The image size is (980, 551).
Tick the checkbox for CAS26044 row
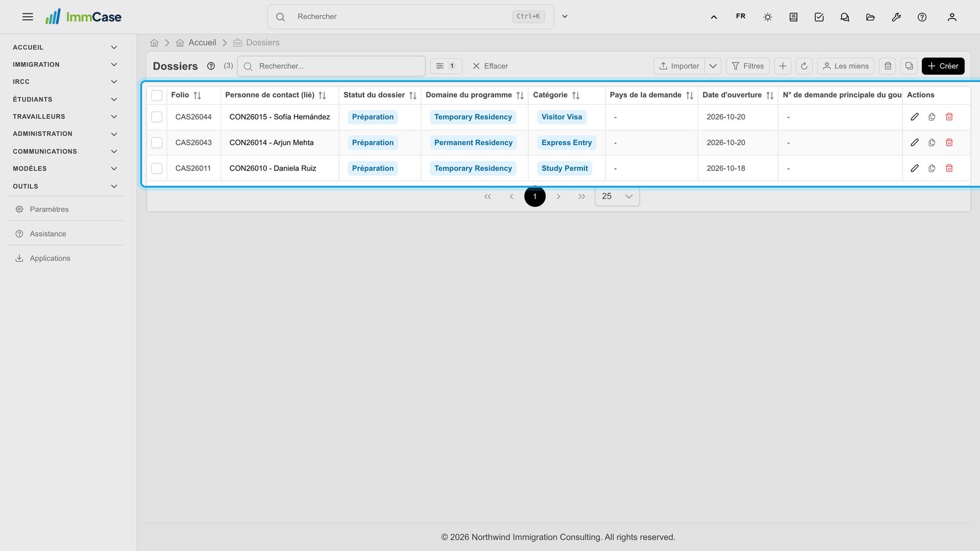[x=157, y=117]
